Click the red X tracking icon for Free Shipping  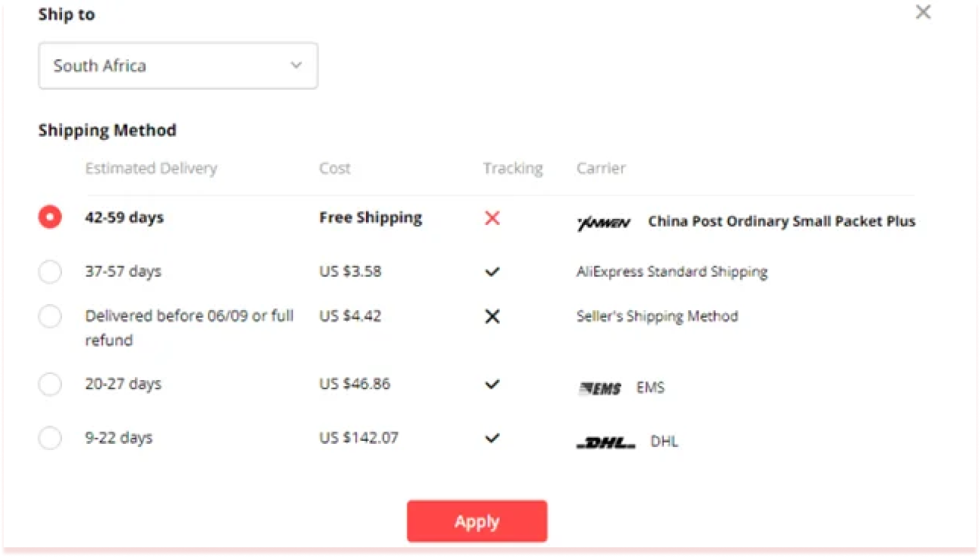pyautogui.click(x=492, y=218)
